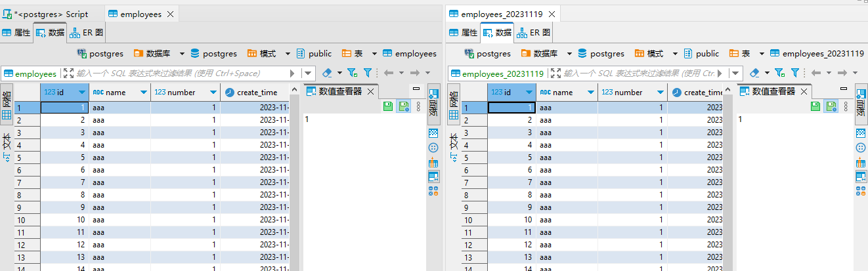Open 数据 tab in employees_20231119 editor
The height and width of the screenshot is (271, 868).
tap(496, 32)
